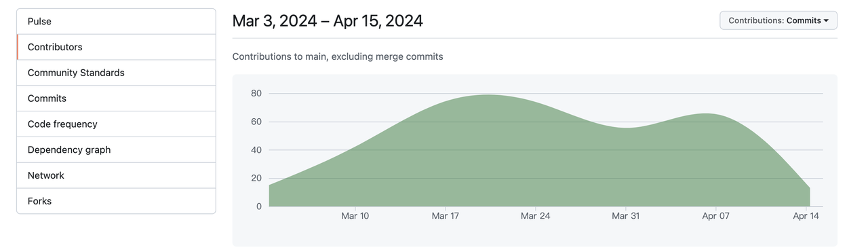Open the Commits insights section
This screenshot has height=252, width=868.
pos(116,98)
